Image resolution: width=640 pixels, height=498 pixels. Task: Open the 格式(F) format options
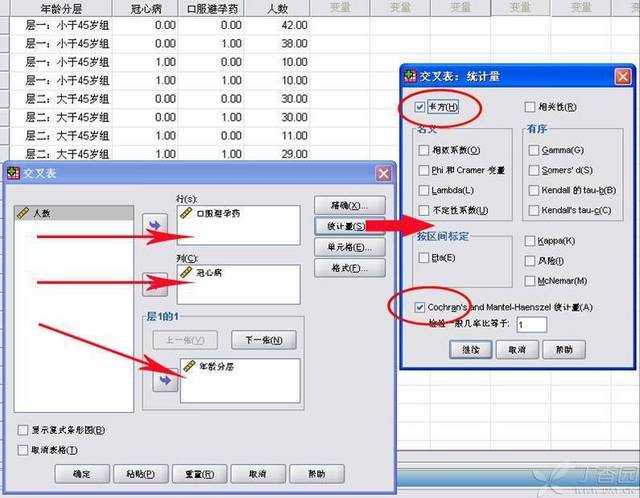point(345,268)
